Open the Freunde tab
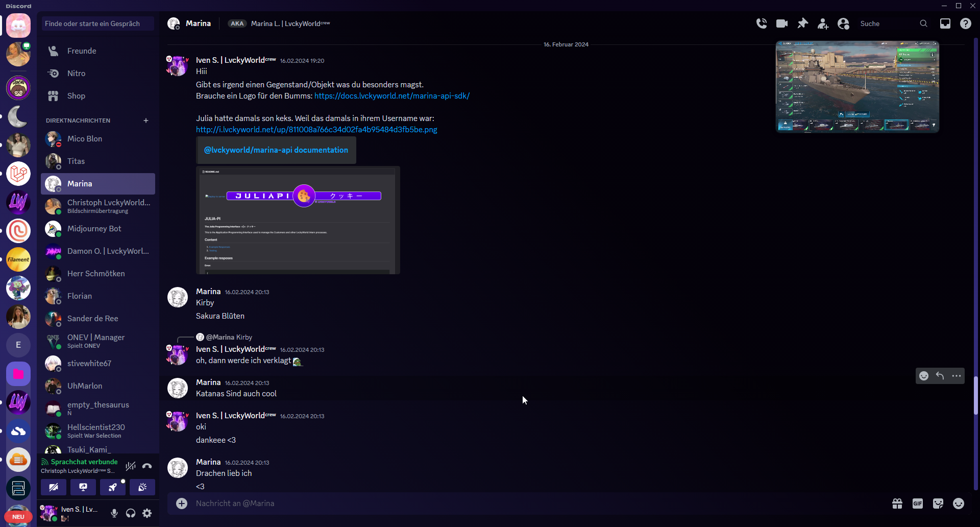 click(x=82, y=51)
